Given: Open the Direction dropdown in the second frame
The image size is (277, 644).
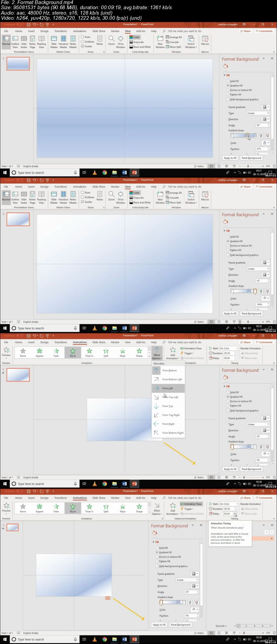Looking at the screenshot, I should [265, 275].
